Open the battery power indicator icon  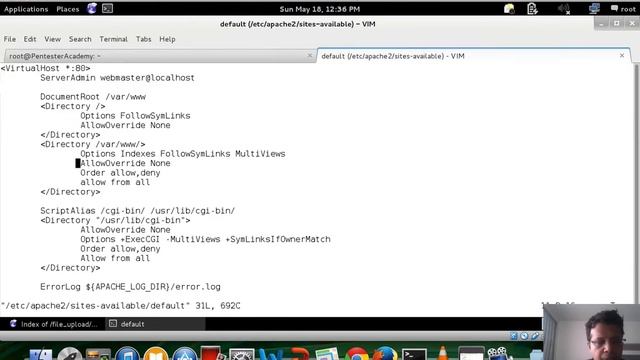point(532,9)
